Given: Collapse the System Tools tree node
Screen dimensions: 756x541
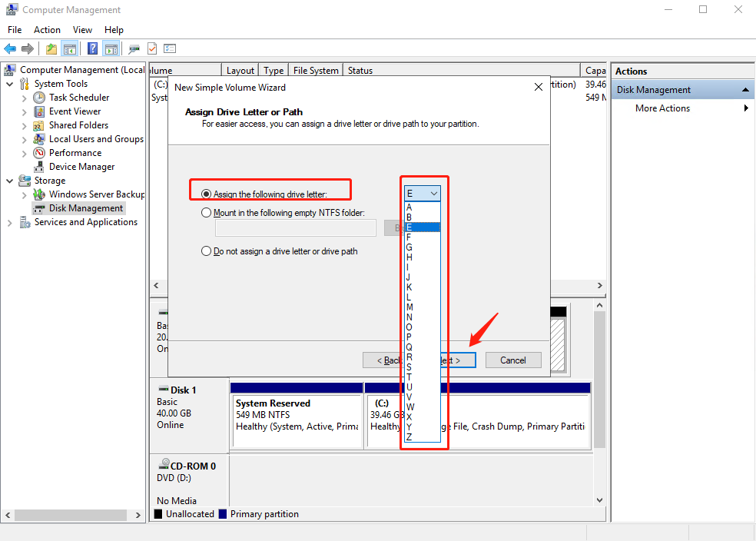Looking at the screenshot, I should pyautogui.click(x=10, y=84).
